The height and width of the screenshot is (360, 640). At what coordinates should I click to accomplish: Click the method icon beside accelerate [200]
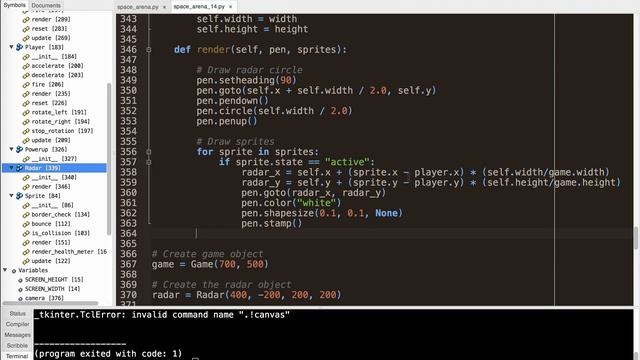pos(26,66)
